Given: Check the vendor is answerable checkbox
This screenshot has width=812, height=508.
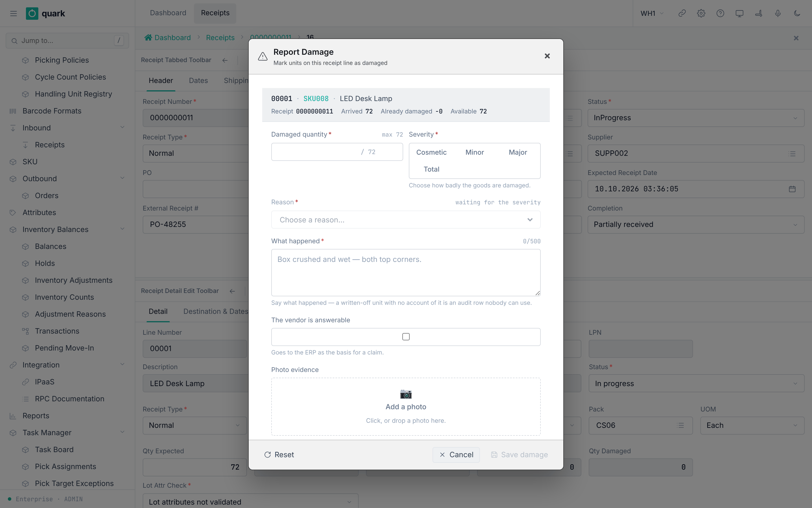Looking at the screenshot, I should coord(406,337).
